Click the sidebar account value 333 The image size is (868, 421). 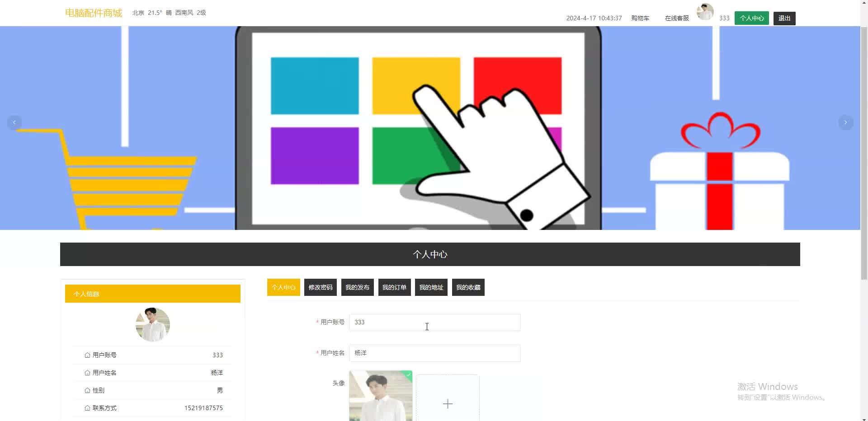[217, 355]
